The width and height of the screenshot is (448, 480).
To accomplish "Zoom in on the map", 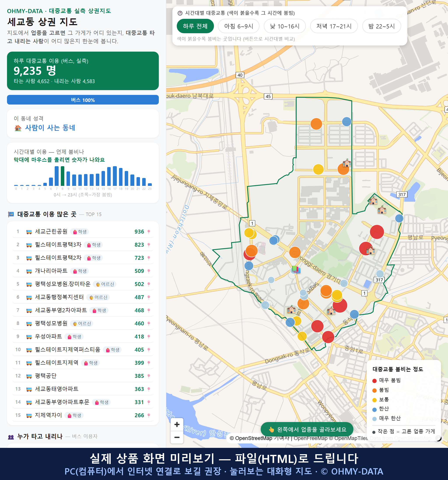I will point(177,424).
